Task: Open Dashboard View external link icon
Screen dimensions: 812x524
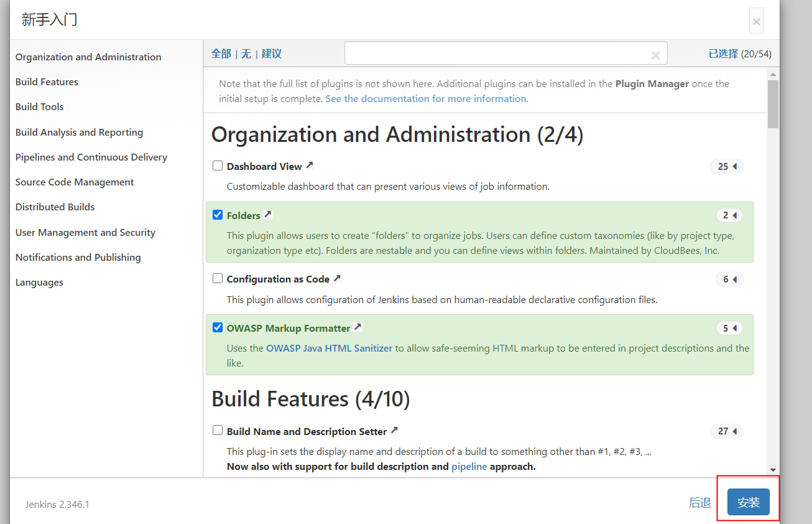Action: click(x=310, y=166)
